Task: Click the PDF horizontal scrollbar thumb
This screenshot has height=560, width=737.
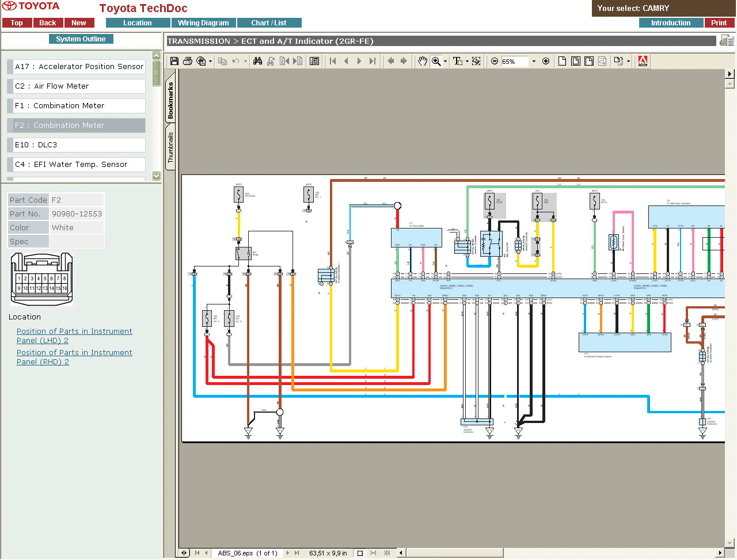Action: point(454,553)
